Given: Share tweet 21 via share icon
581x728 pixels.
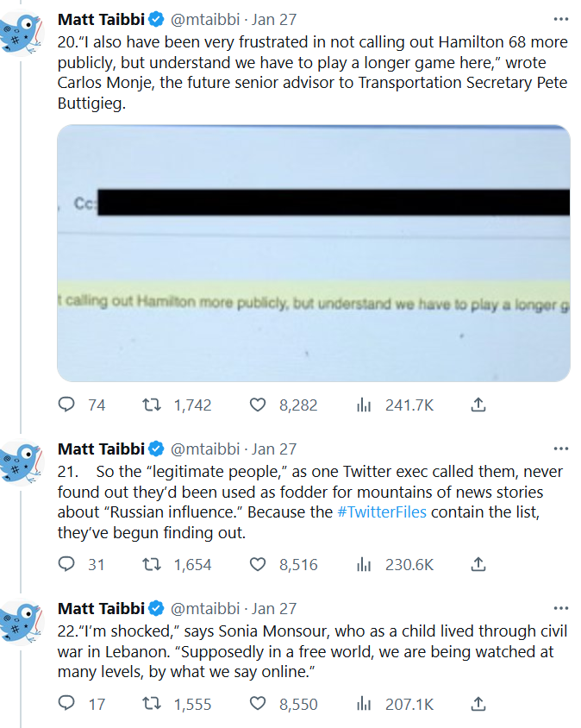Looking at the screenshot, I should [x=479, y=565].
